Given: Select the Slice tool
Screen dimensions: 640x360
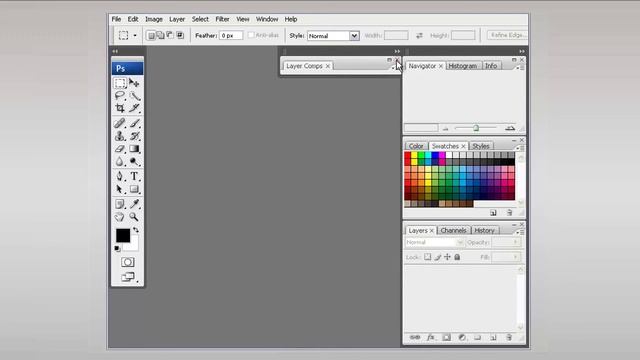Looking at the screenshot, I should coord(134,108).
